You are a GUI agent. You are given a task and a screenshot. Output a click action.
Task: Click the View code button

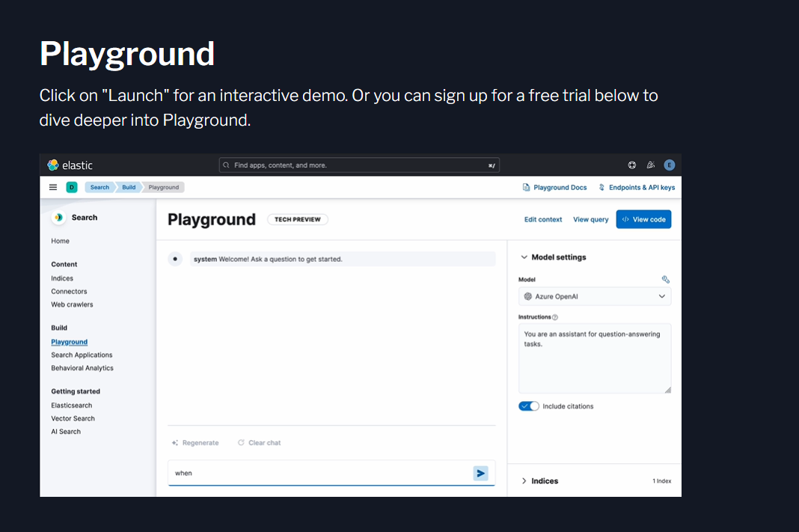point(643,219)
